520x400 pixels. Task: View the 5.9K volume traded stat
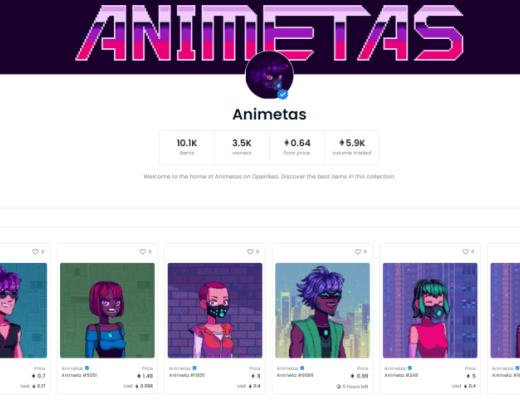pyautogui.click(x=352, y=147)
